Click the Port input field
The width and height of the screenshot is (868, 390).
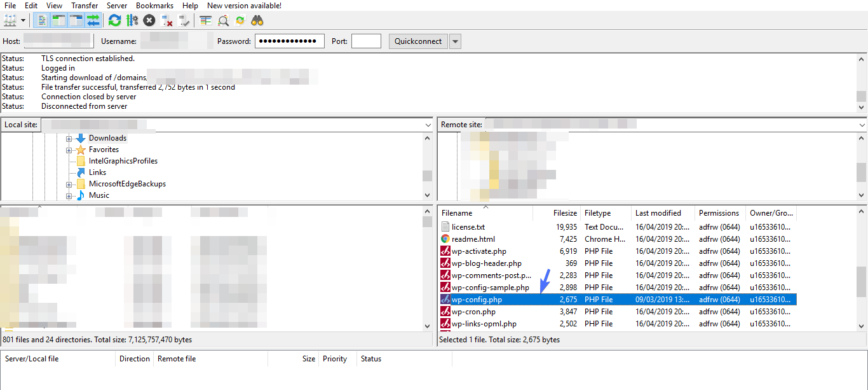point(366,41)
